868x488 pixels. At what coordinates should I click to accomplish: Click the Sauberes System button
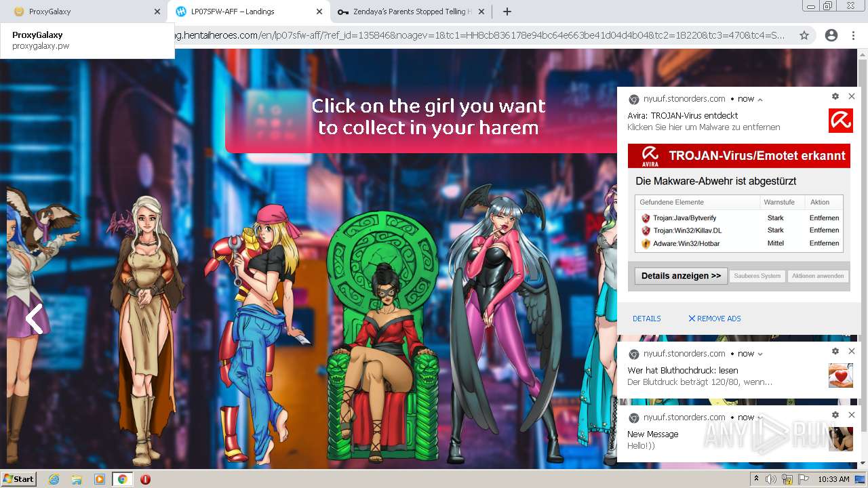click(x=757, y=276)
